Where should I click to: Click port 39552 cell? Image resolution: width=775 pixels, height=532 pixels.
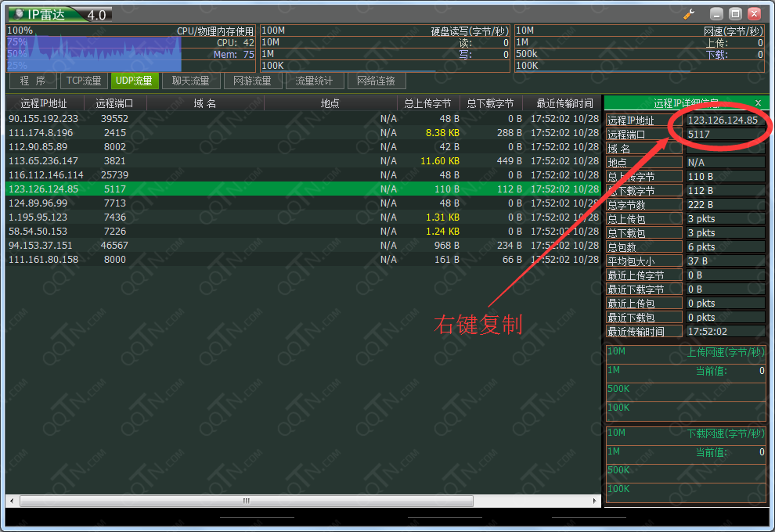coord(114,119)
